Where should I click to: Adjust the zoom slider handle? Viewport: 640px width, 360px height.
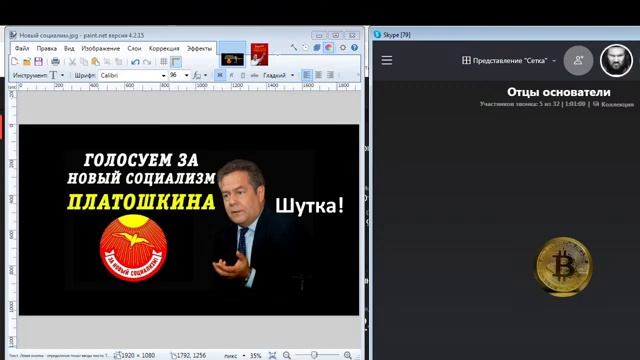[x=314, y=355]
